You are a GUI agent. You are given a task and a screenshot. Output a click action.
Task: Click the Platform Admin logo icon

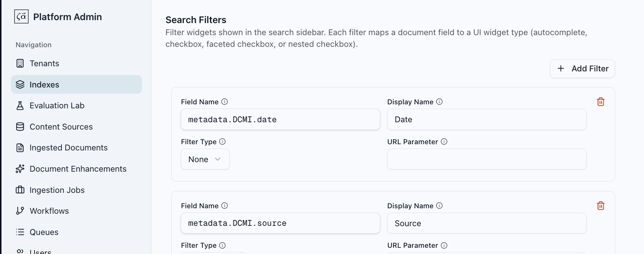coord(21,16)
